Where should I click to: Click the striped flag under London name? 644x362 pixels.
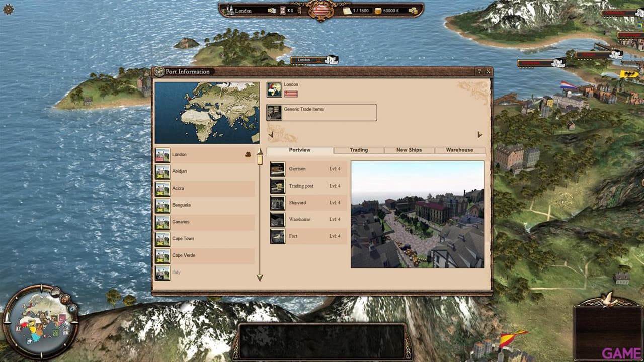click(291, 94)
